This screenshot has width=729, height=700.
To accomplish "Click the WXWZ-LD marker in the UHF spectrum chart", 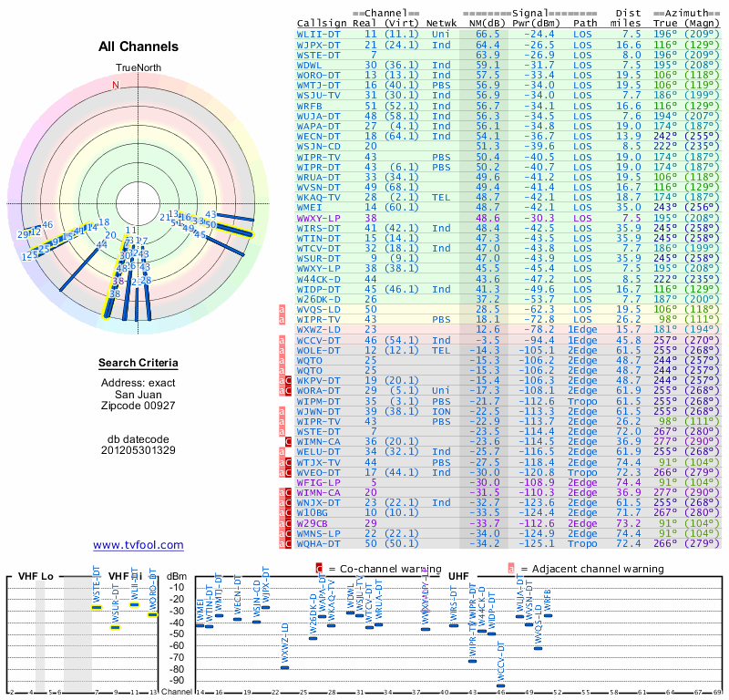I will [284, 667].
